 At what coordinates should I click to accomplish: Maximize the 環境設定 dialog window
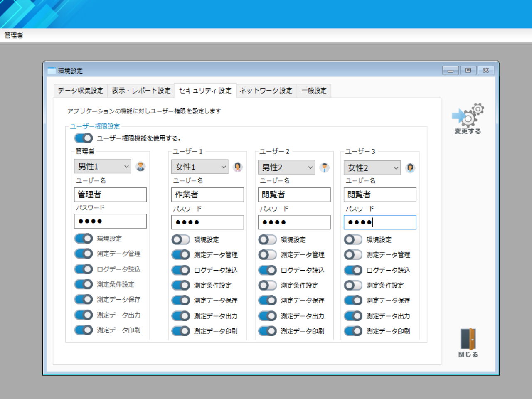[x=468, y=71]
